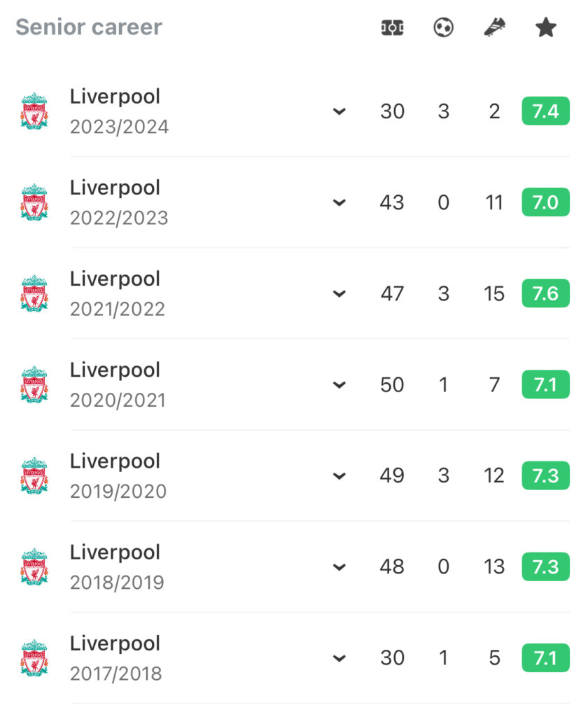Expand the 2020/2021 season chevron
Viewport: 588px width, 717px height.
click(x=339, y=384)
